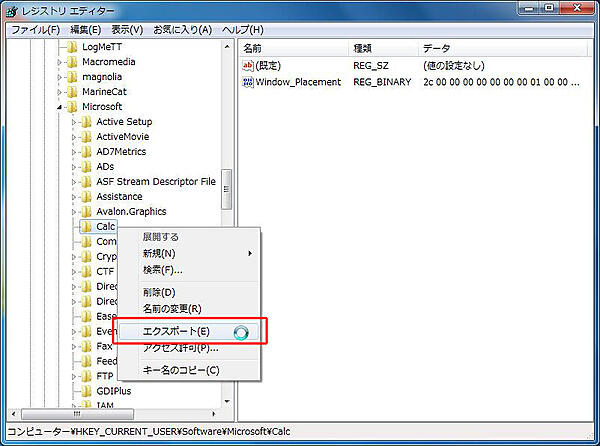This screenshot has width=600, height=446.
Task: Open 新規(N) submenu entry
Action: click(189, 253)
